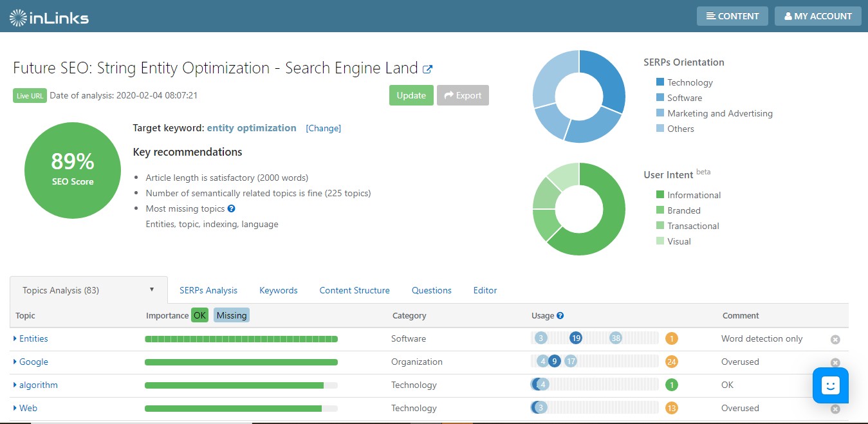Click the algorithm importance bar

(x=241, y=385)
